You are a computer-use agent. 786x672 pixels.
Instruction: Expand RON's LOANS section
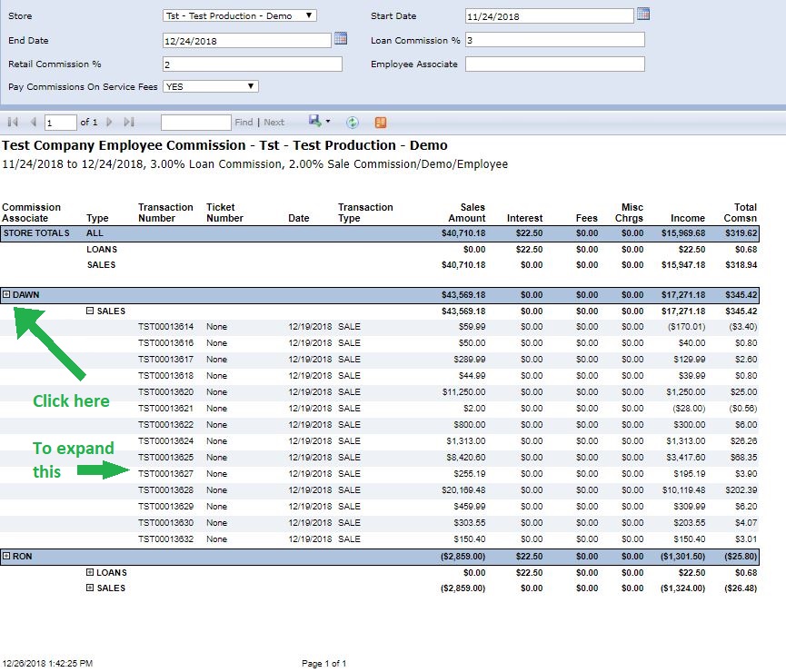point(90,572)
